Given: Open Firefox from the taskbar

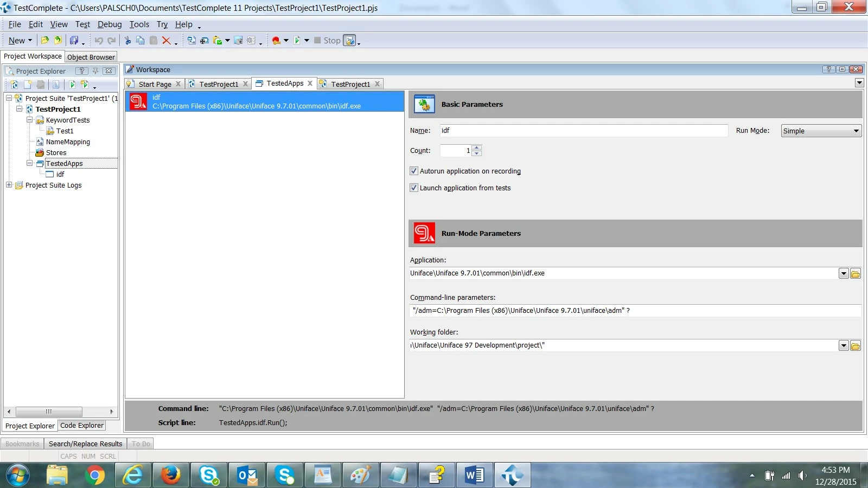Looking at the screenshot, I should click(170, 476).
